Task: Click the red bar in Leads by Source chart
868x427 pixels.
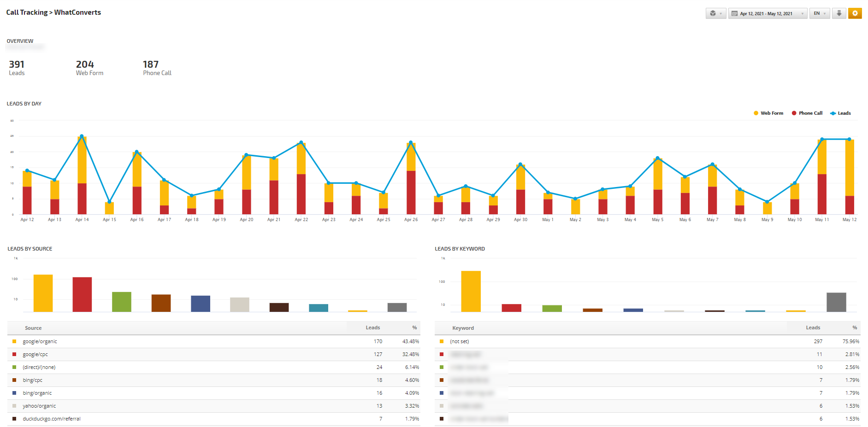Action: (82, 294)
